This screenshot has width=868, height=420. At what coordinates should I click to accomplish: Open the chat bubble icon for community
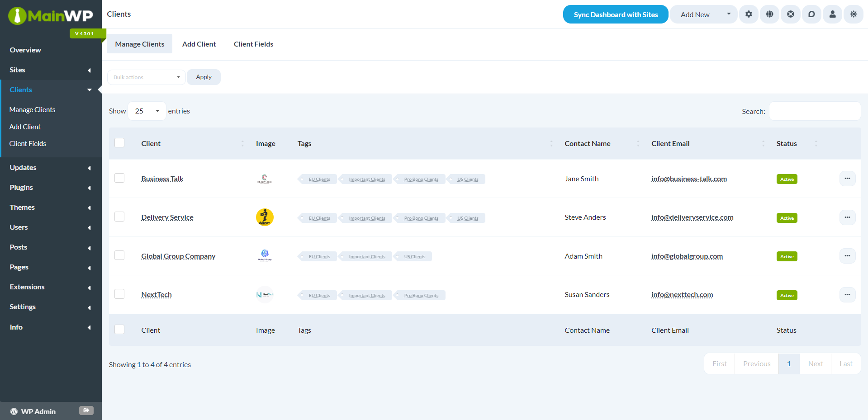(x=811, y=14)
